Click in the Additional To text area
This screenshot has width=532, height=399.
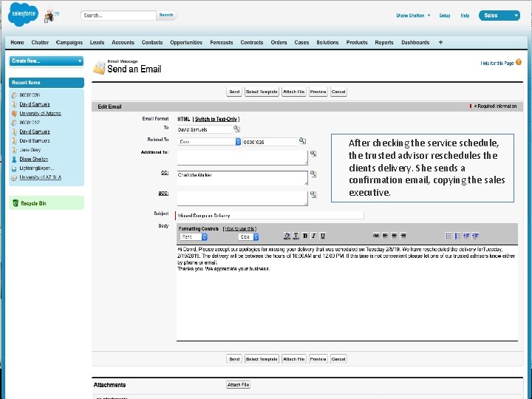[x=242, y=158]
